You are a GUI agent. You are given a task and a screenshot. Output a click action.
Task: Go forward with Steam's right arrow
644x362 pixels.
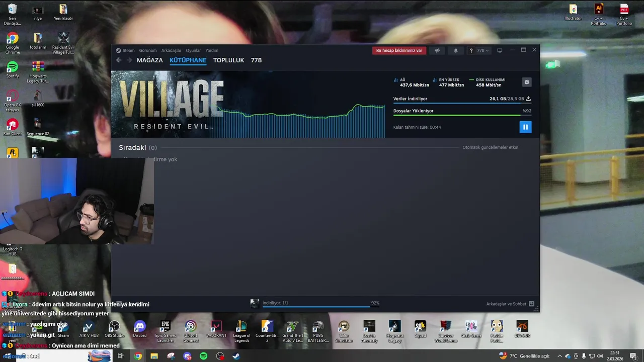[129, 60]
